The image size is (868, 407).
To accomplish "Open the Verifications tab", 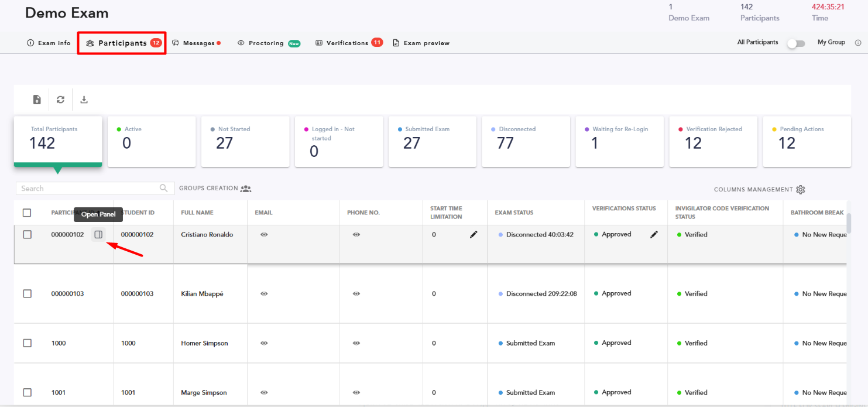I will tap(348, 43).
